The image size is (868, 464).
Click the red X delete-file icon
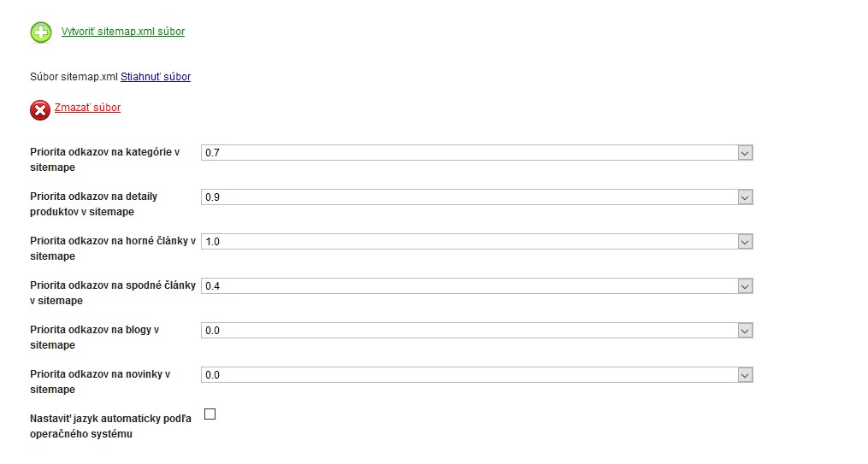coord(40,110)
